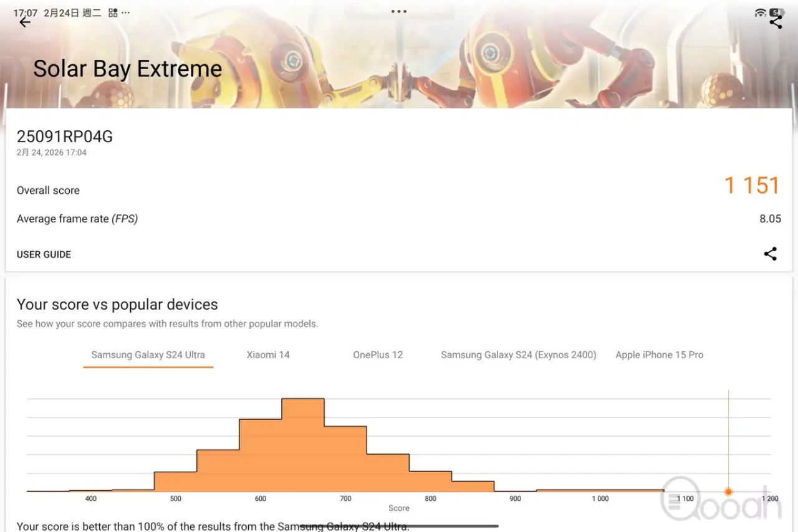The image size is (798, 532).
Task: Click the device name 25091RP04G
Action: coord(65,137)
